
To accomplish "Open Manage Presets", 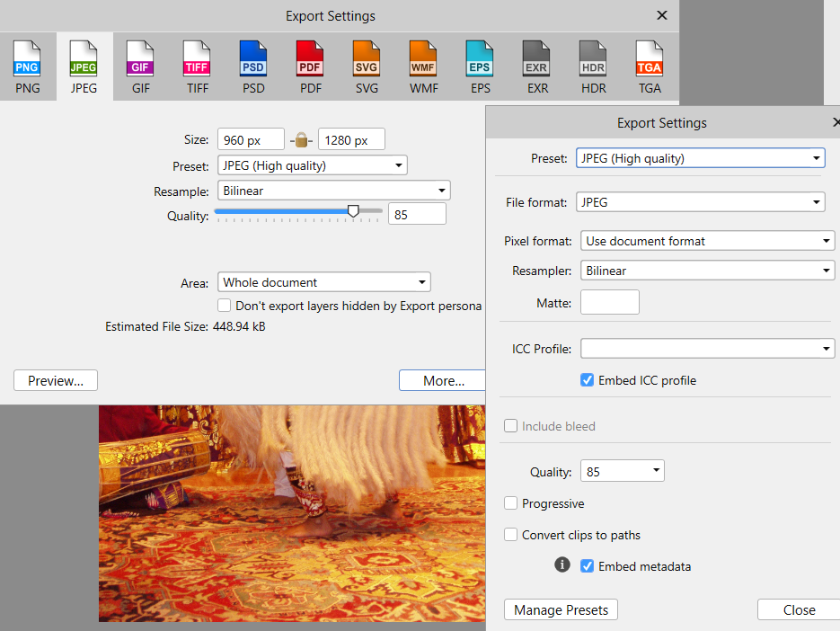I will 561,609.
